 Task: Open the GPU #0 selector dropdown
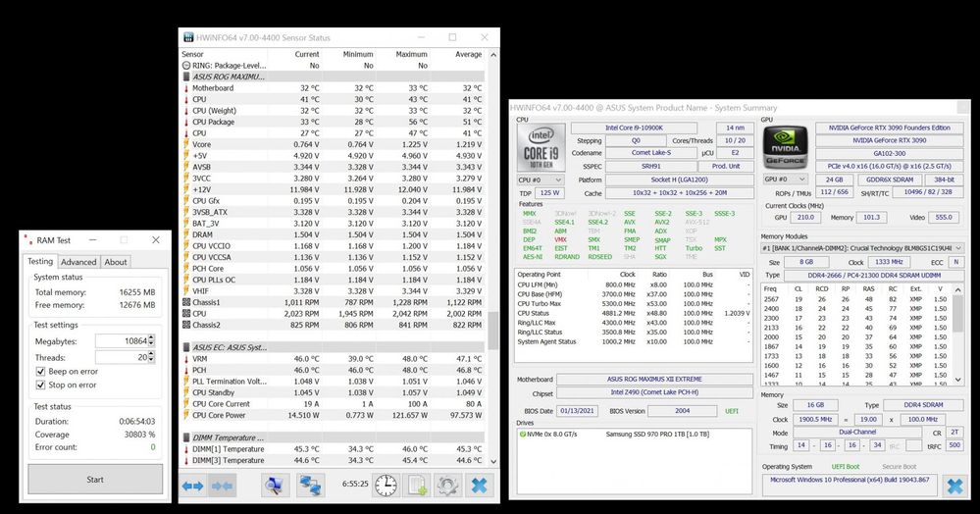click(785, 179)
